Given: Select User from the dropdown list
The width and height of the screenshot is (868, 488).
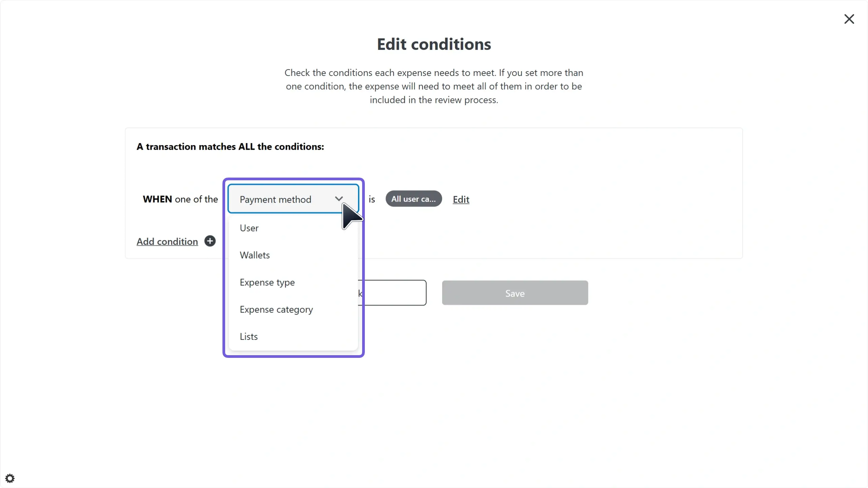Looking at the screenshot, I should pyautogui.click(x=249, y=228).
